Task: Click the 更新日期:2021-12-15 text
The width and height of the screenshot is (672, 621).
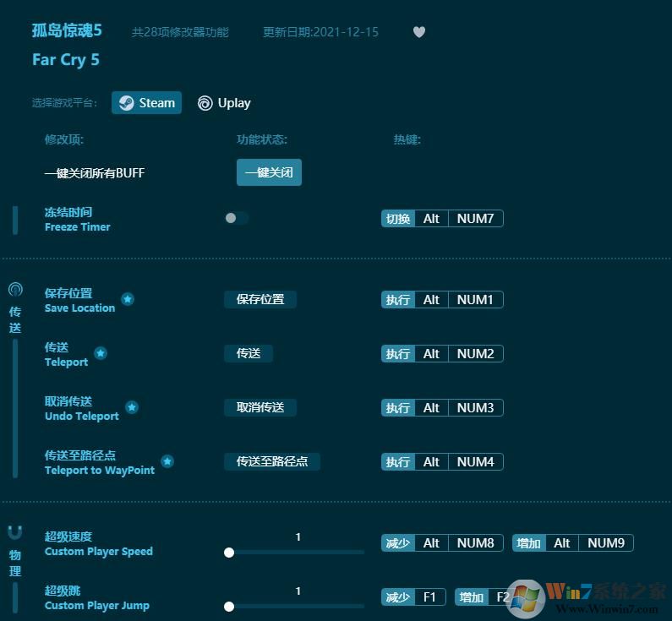Action: coord(320,32)
